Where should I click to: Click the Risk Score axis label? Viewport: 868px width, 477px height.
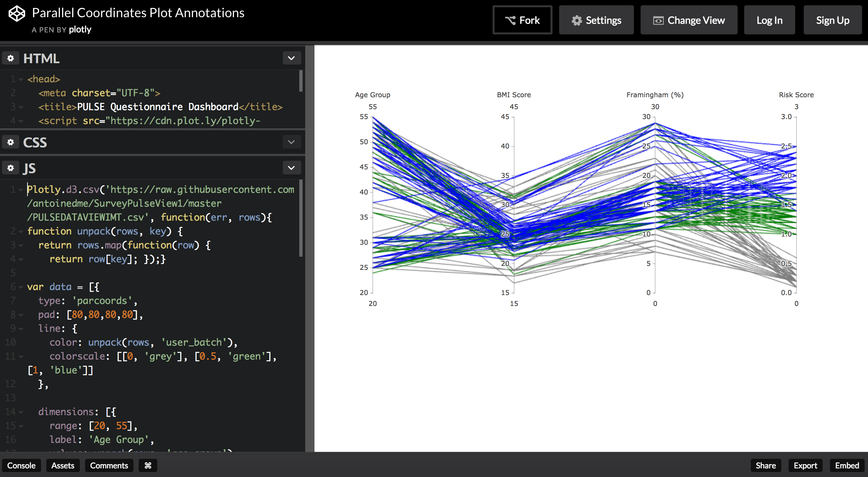pos(796,95)
